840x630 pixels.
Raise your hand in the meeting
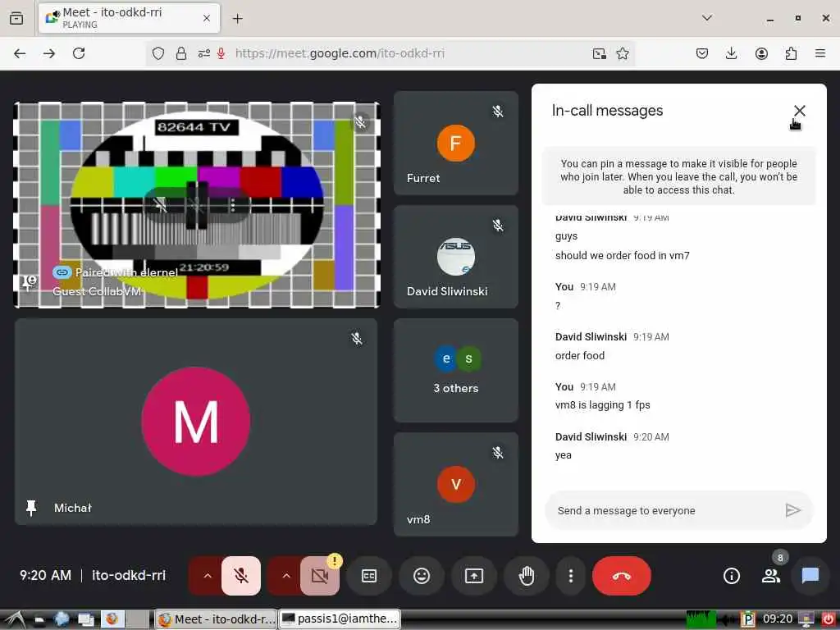tap(527, 576)
